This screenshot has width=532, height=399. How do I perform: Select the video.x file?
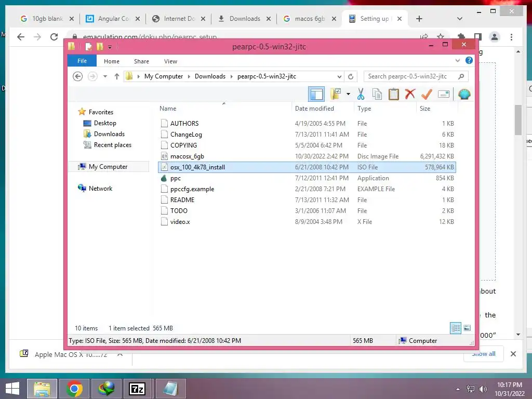coord(307,221)
